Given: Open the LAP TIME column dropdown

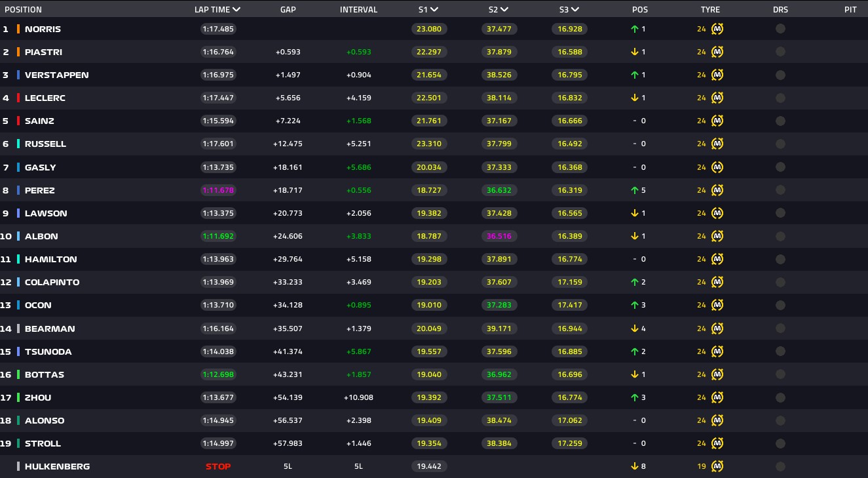Looking at the screenshot, I should 236,10.
